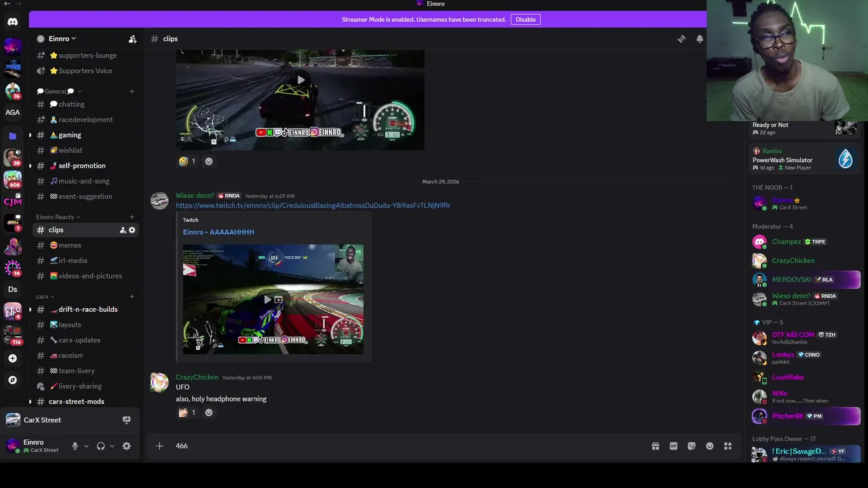Open the Einnro - AAAAAHHHH title link

coord(218,232)
